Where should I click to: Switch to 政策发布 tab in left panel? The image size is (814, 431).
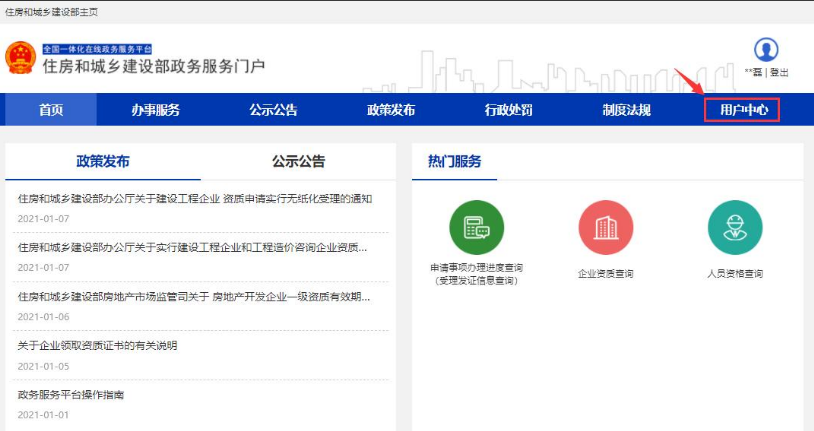tap(103, 161)
